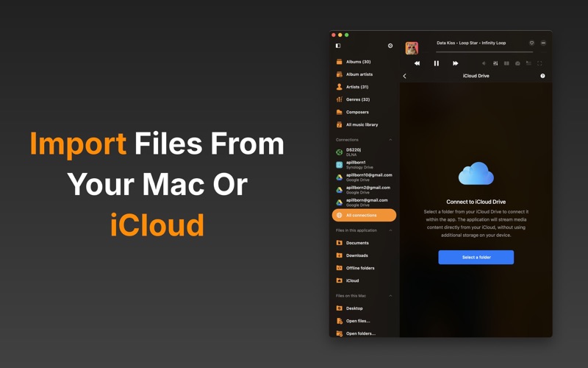This screenshot has height=368, width=588.
Task: Collapse Files on this Mac section
Action: pyautogui.click(x=390, y=296)
